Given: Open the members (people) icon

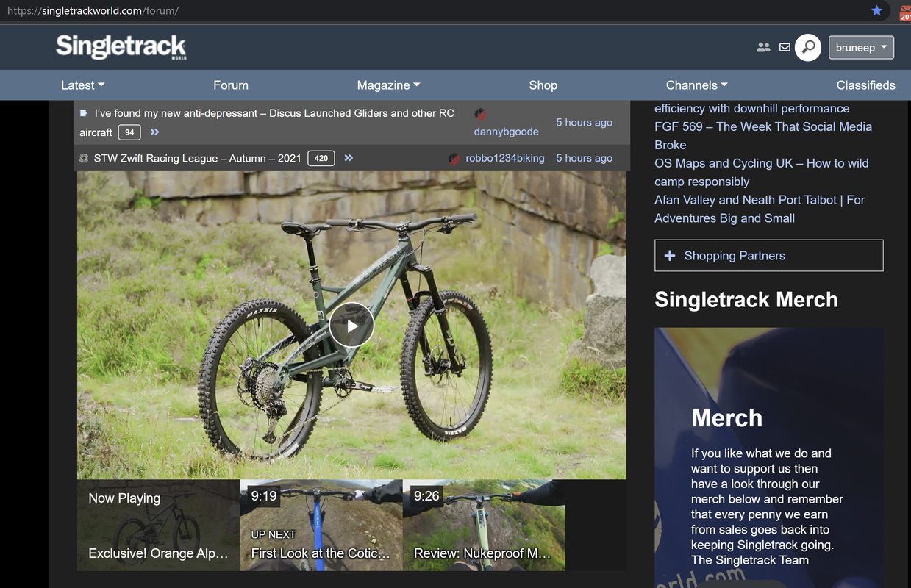Looking at the screenshot, I should [763, 47].
